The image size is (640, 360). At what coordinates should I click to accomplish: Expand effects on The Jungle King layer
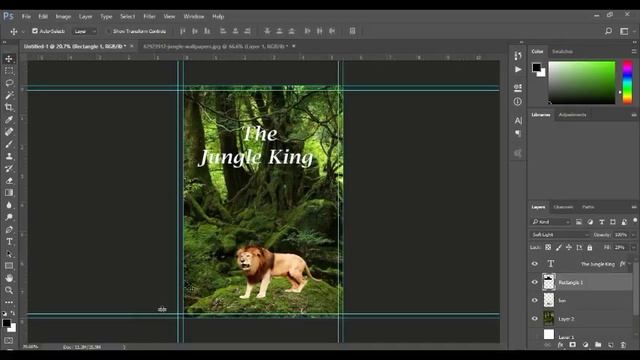click(x=630, y=264)
